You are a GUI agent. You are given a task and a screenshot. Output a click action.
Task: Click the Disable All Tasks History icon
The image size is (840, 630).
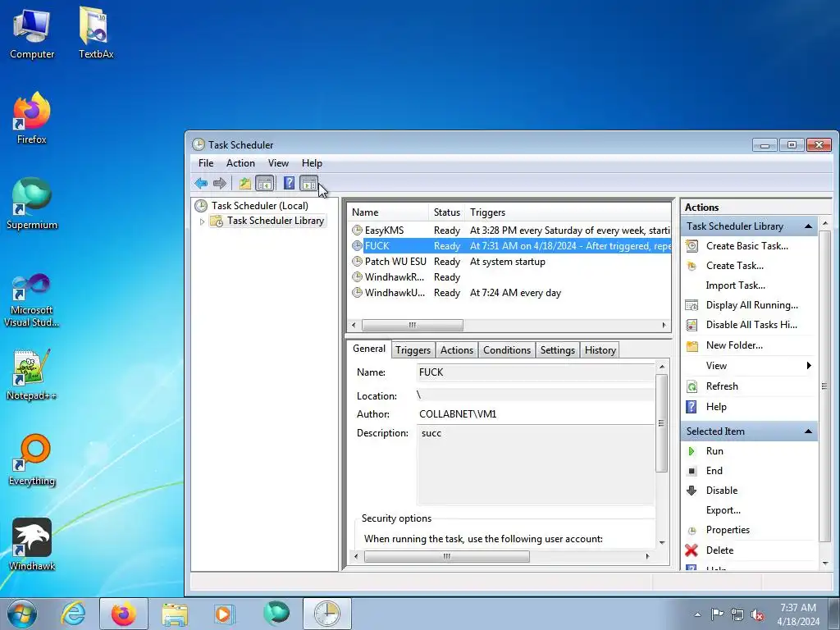tap(692, 325)
